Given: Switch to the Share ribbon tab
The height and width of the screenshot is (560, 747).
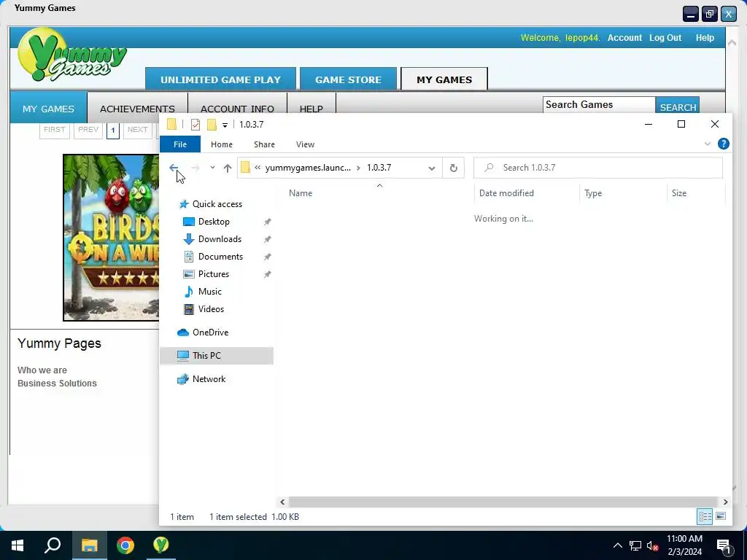Looking at the screenshot, I should [x=264, y=144].
